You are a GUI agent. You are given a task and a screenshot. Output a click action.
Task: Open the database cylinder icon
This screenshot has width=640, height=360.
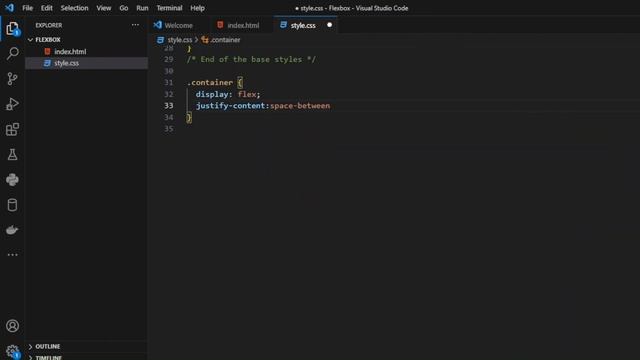pos(12,205)
